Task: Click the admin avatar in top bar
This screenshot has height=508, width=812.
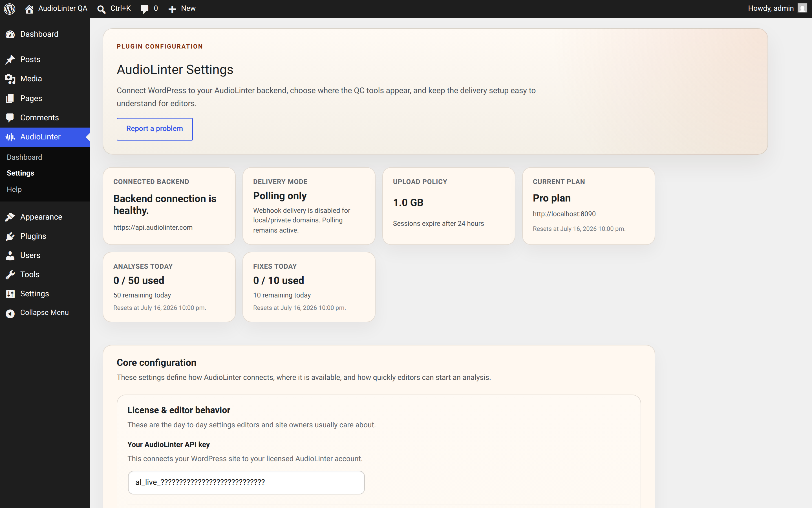Action: coord(802,8)
